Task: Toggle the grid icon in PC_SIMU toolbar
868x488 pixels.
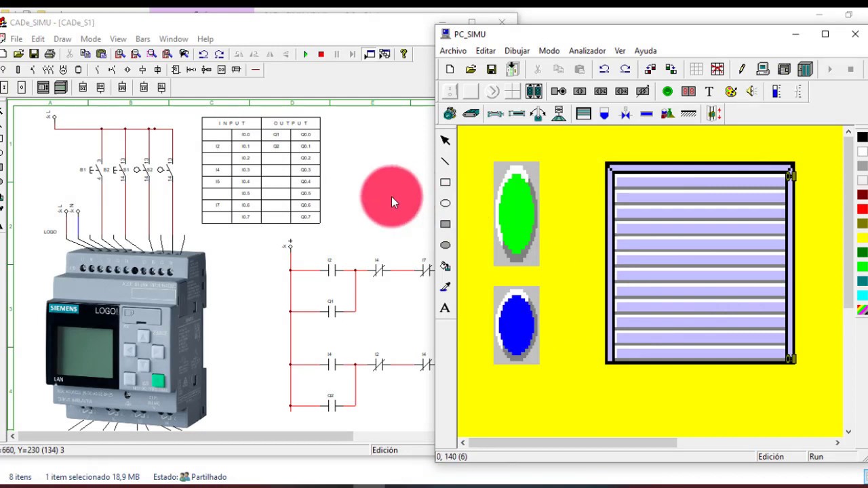Action: tap(696, 69)
